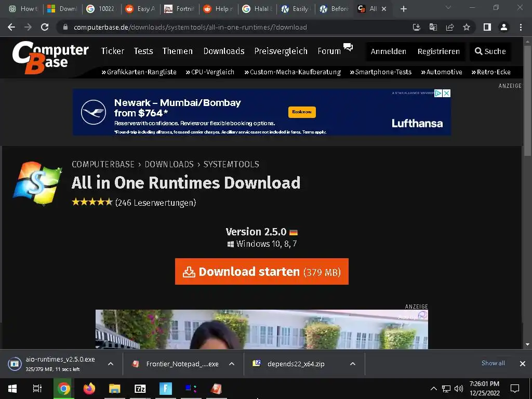
Task: Click the Firefox taskbar icon
Action: coord(89,389)
